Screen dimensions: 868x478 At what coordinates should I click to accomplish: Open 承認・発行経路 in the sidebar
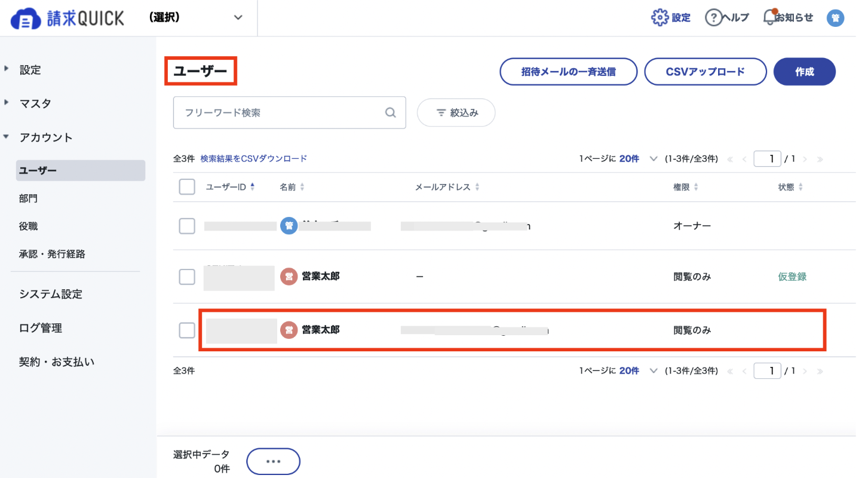click(x=52, y=254)
